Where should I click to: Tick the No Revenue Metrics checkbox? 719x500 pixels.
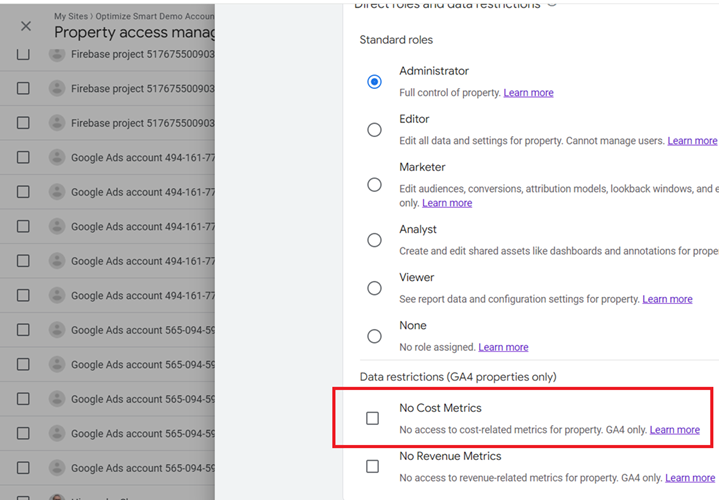coord(372,467)
